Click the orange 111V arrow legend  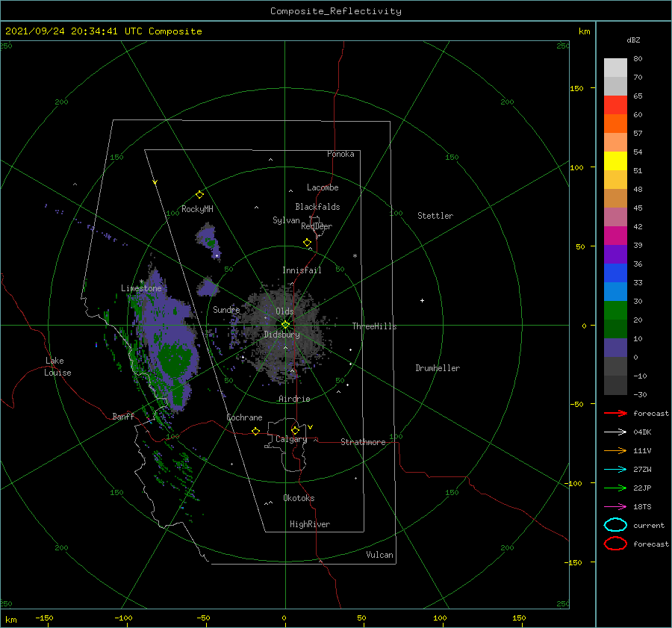[615, 450]
